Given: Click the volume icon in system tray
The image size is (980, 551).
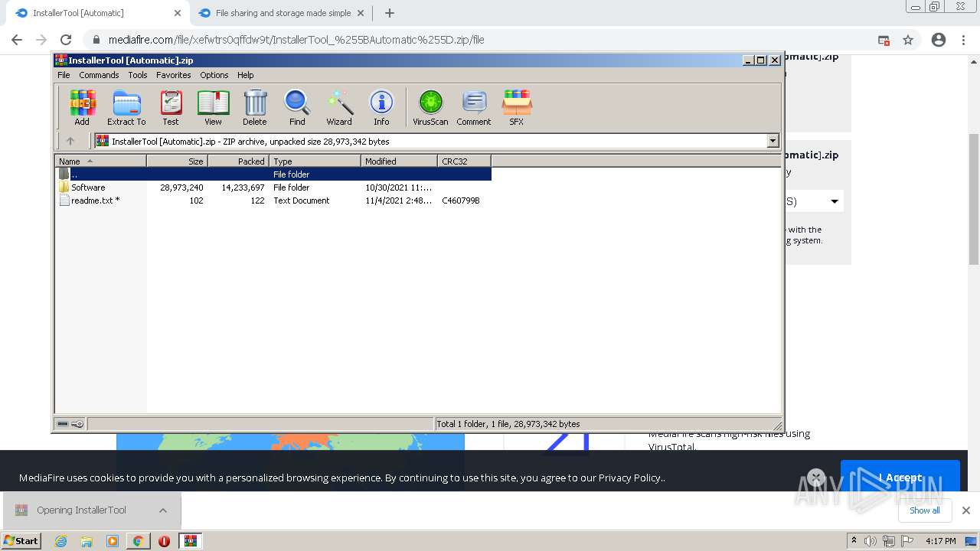Looking at the screenshot, I should 871,541.
